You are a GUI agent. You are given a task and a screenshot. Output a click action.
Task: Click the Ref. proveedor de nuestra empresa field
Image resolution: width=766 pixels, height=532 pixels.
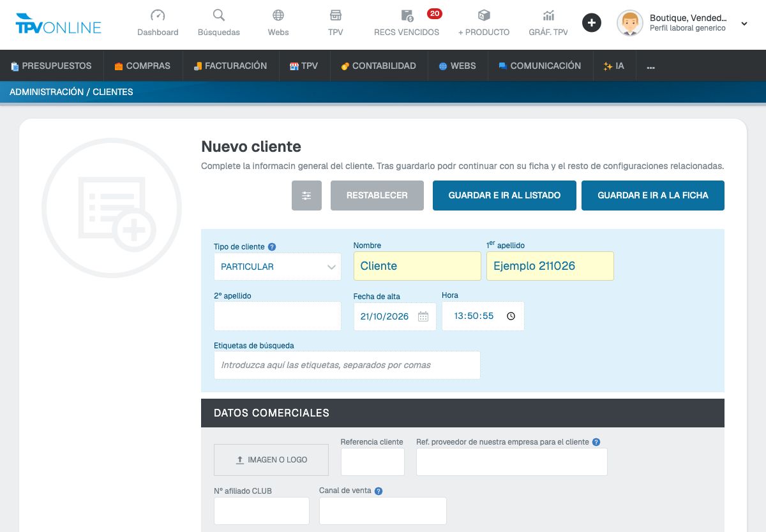click(x=512, y=462)
